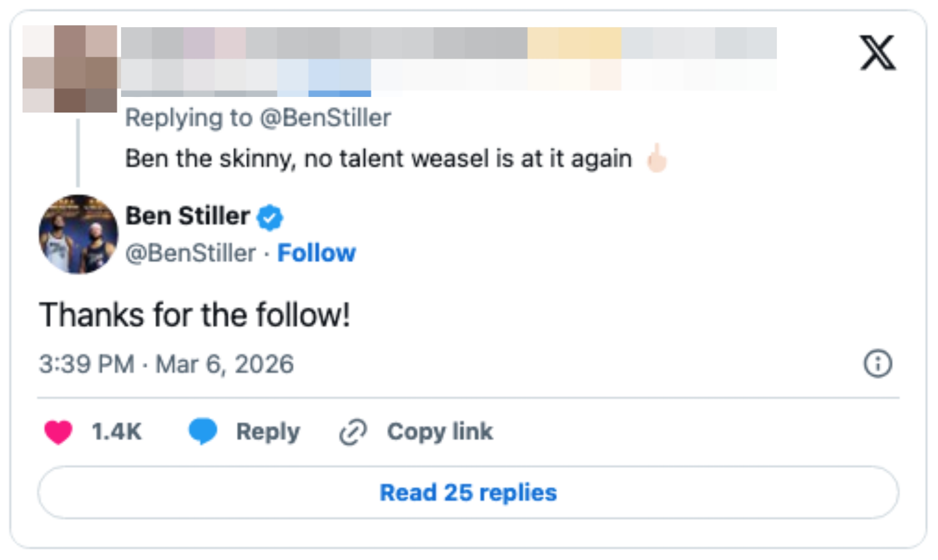
Task: Click the blue verified badge
Action: click(x=270, y=217)
